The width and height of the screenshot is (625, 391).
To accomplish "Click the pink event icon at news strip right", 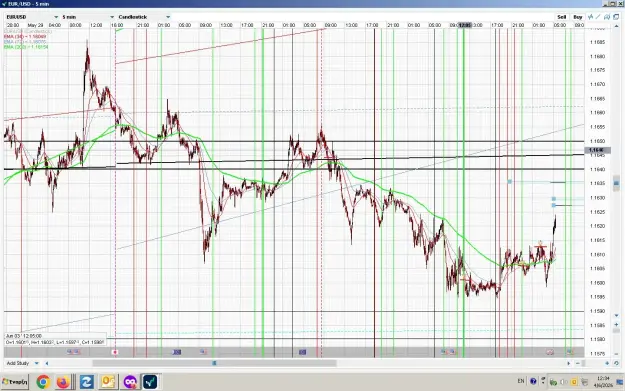I will tap(550, 352).
